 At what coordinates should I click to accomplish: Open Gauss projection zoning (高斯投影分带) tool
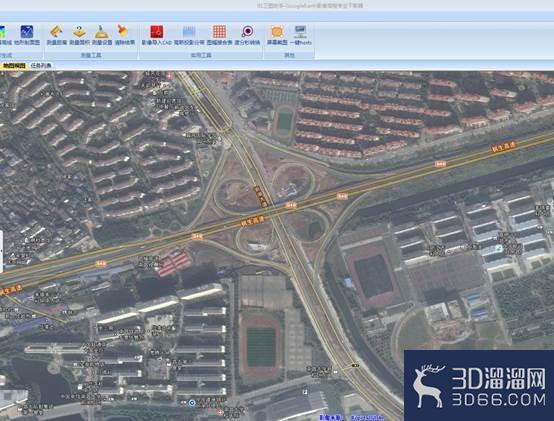[189, 36]
